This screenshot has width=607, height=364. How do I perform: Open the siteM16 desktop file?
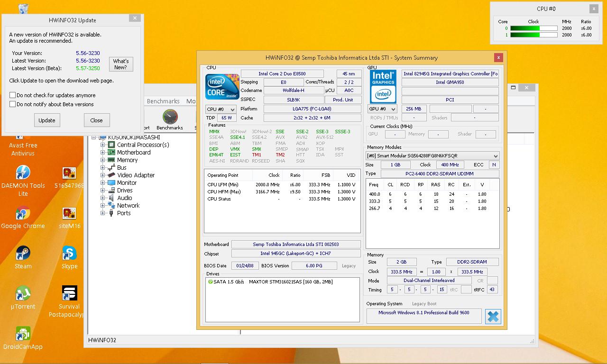pos(69,217)
